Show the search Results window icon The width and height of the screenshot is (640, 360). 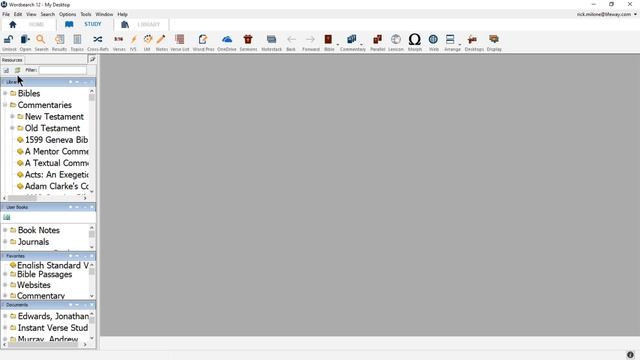tap(60, 40)
